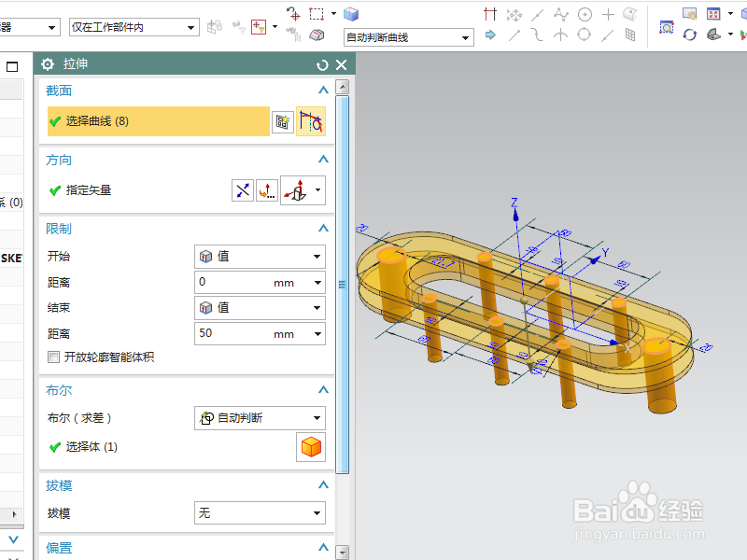The width and height of the screenshot is (747, 560).
Task: Click the grid snap icon in toolbar
Action: (x=630, y=35)
